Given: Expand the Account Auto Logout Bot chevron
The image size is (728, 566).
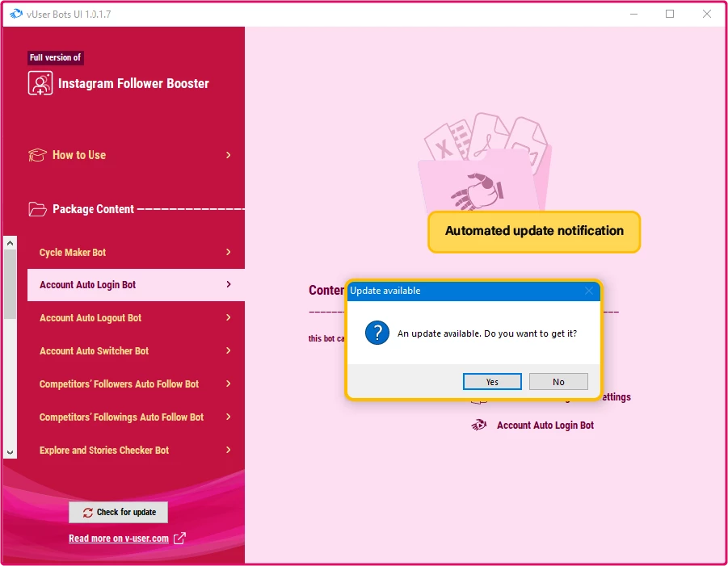Looking at the screenshot, I should 229,317.
